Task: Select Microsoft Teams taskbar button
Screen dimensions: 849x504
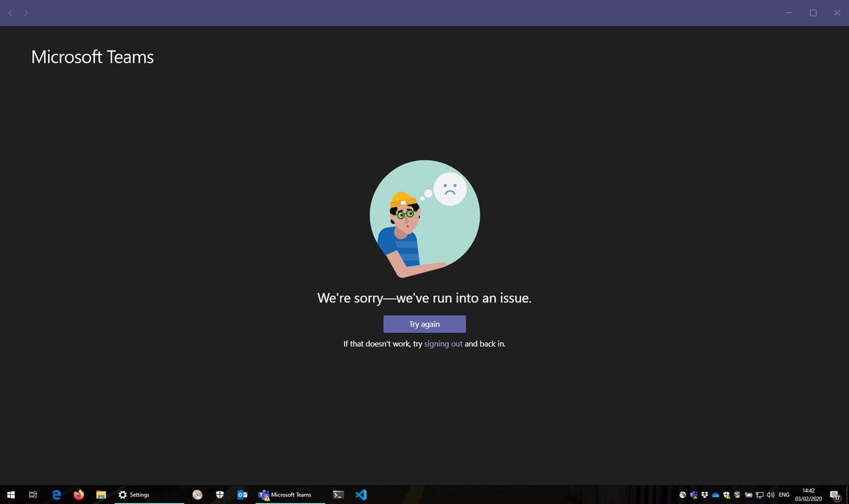Action: [x=290, y=495]
